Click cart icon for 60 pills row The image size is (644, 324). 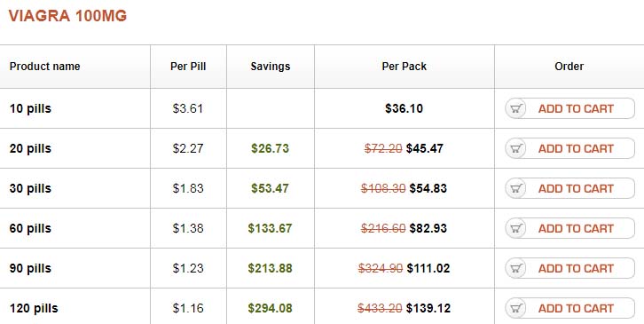[x=516, y=229]
